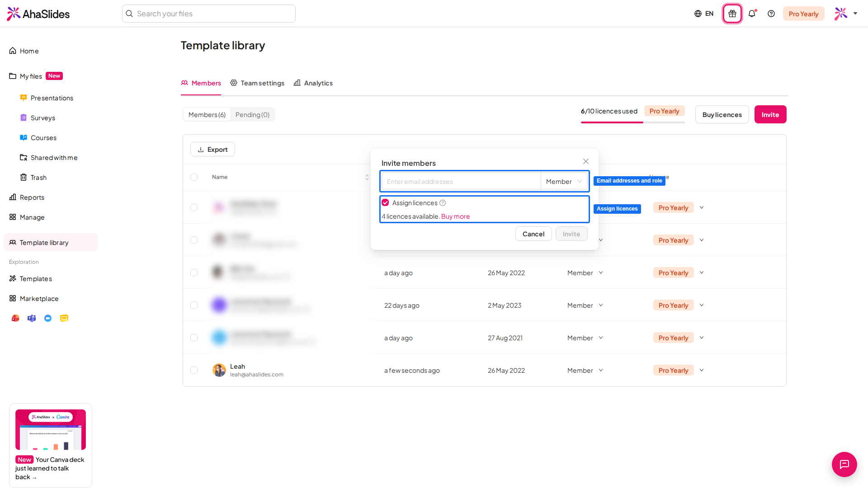Image resolution: width=868 pixels, height=488 pixels.
Task: Open the account avatar menu arrow
Action: [855, 14]
